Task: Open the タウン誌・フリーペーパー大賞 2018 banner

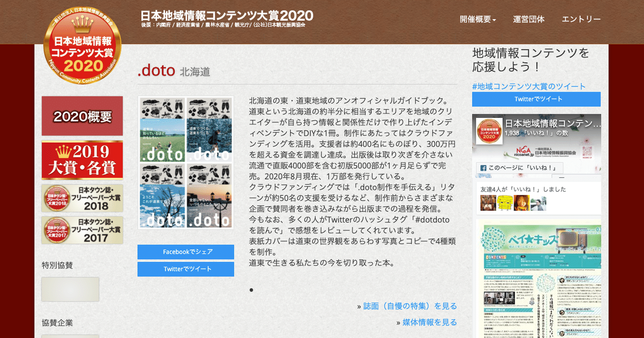Action: (x=82, y=198)
